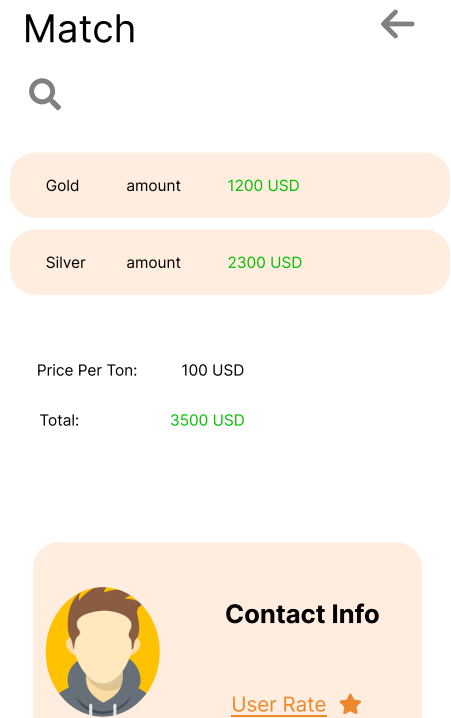Select the Silver amount row

coord(230,262)
